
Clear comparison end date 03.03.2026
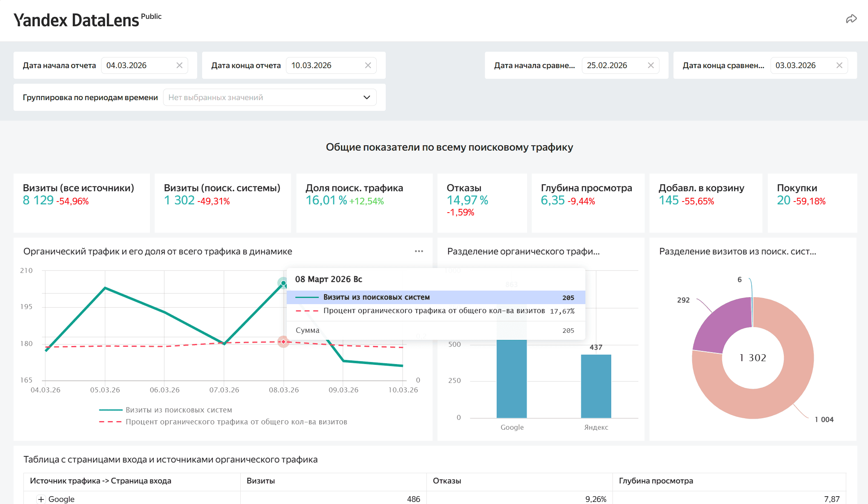pos(839,65)
